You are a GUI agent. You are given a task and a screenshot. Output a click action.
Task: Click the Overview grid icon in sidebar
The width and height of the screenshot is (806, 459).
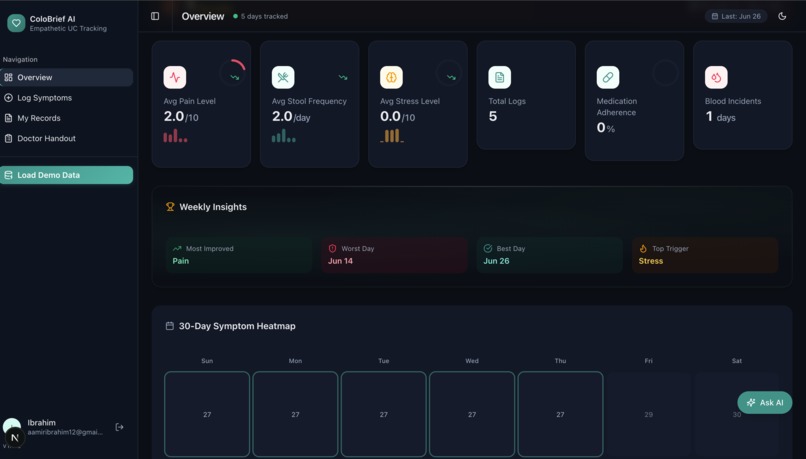pyautogui.click(x=8, y=77)
